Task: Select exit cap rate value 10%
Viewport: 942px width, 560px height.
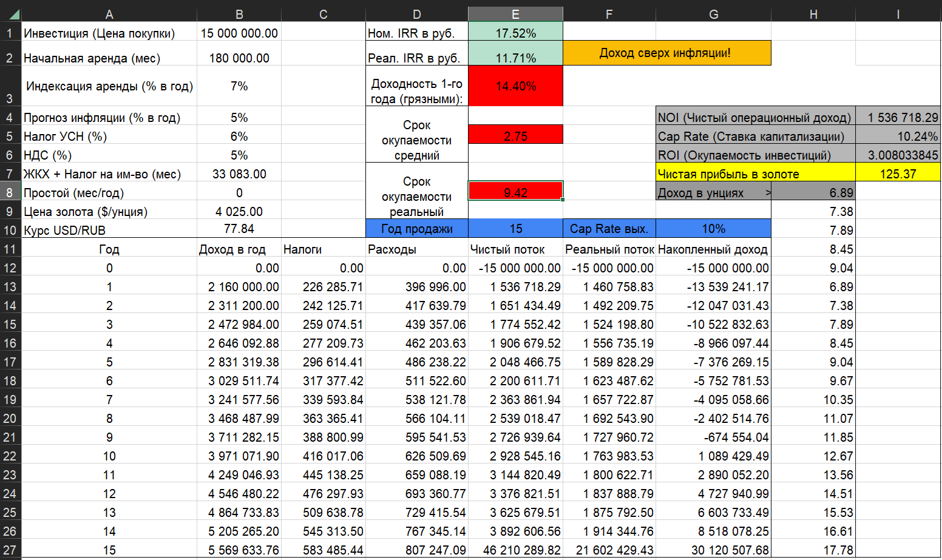Action: [x=714, y=229]
